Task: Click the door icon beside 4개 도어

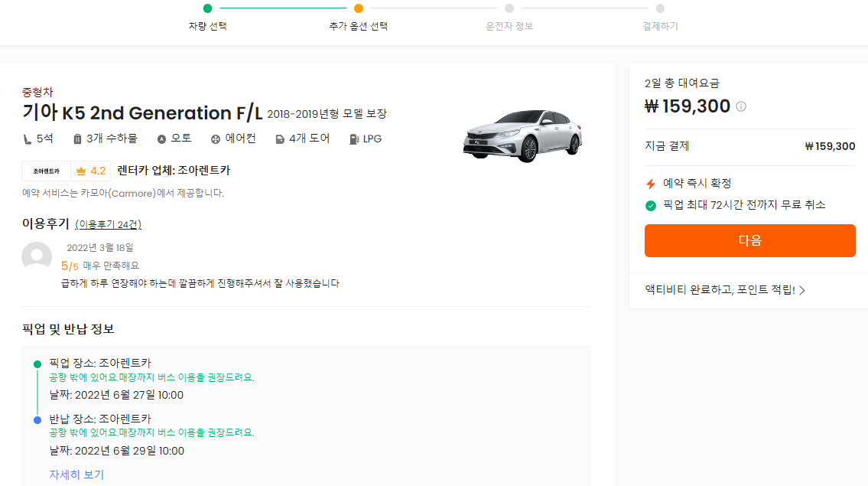Action: coord(280,139)
